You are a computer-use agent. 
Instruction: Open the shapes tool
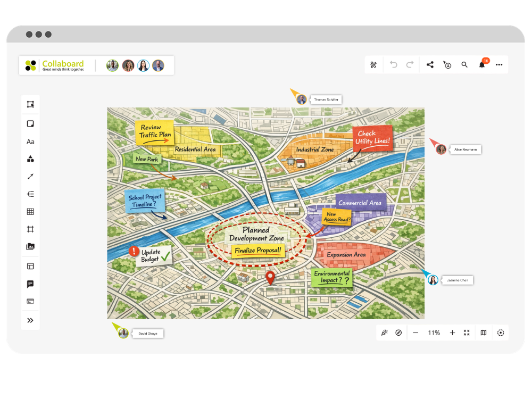click(30, 159)
